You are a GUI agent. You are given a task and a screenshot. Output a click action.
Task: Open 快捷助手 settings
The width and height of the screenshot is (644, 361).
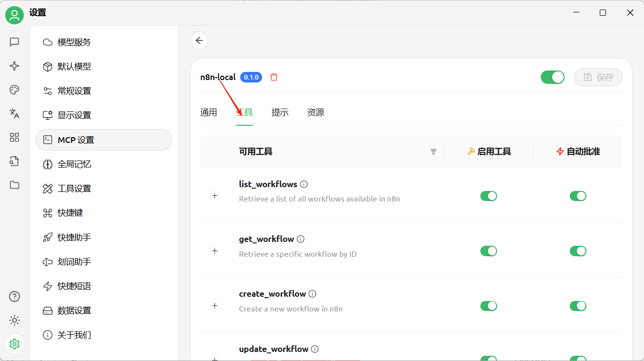[104, 237]
